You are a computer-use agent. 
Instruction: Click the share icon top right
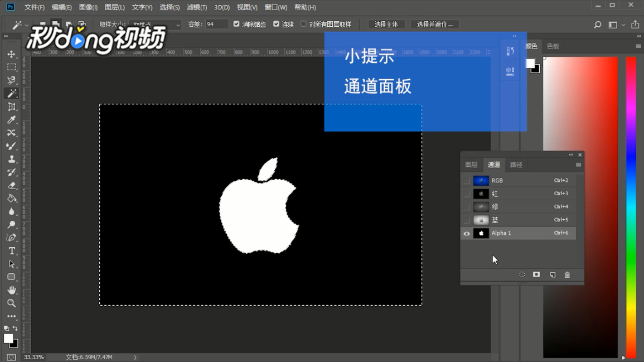pyautogui.click(x=635, y=25)
